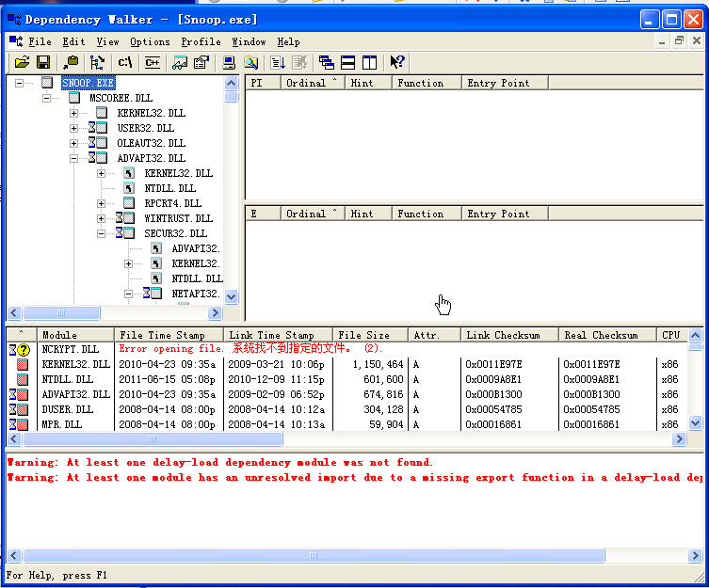Click the Save floppy disk icon

[x=43, y=62]
